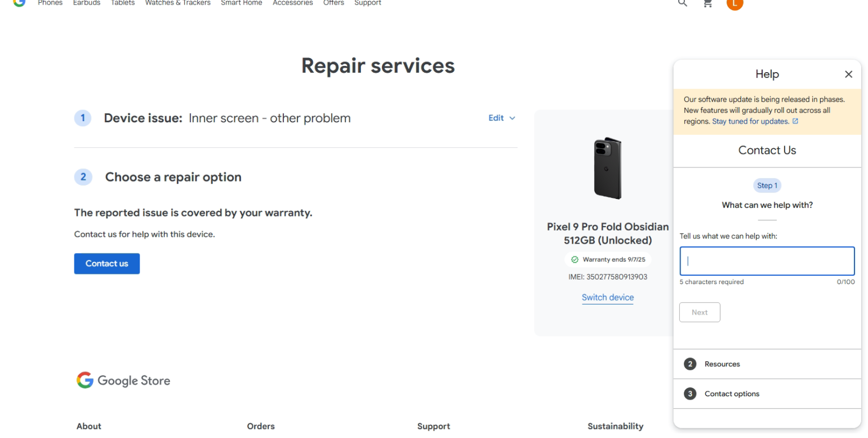This screenshot has width=868, height=438.
Task: Click the green warranty checkmark icon
Action: 575,260
